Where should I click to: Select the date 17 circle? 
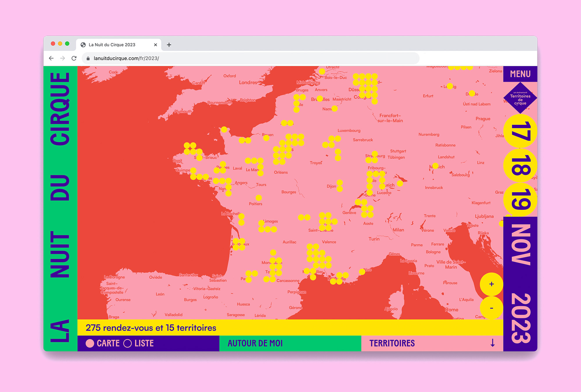point(520,131)
